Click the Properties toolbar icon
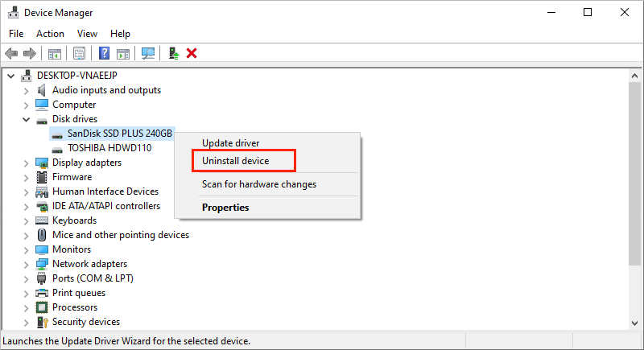 click(79, 53)
